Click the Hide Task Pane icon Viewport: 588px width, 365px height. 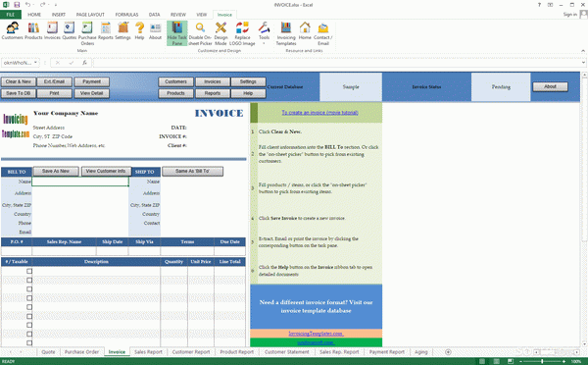pos(177,33)
